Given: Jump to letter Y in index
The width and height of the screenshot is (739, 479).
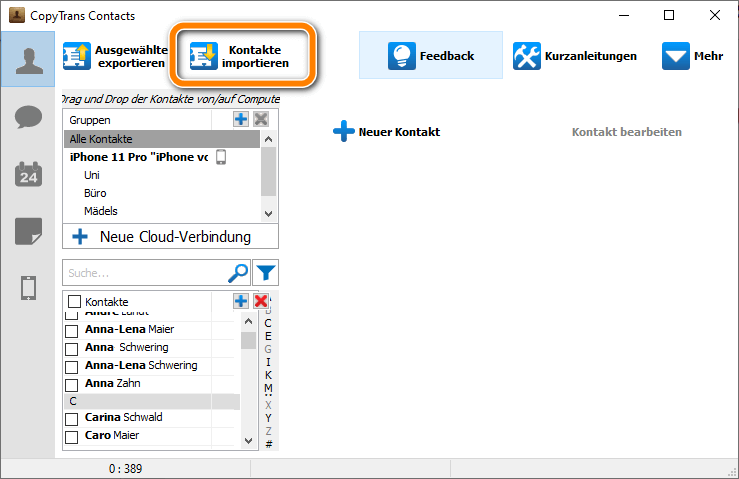Looking at the screenshot, I should click(268, 418).
